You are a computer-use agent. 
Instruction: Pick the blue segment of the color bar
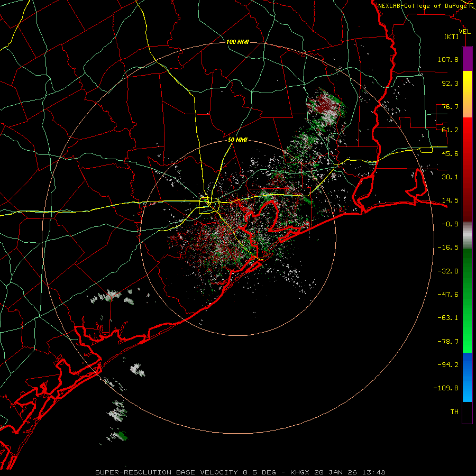pos(467,377)
